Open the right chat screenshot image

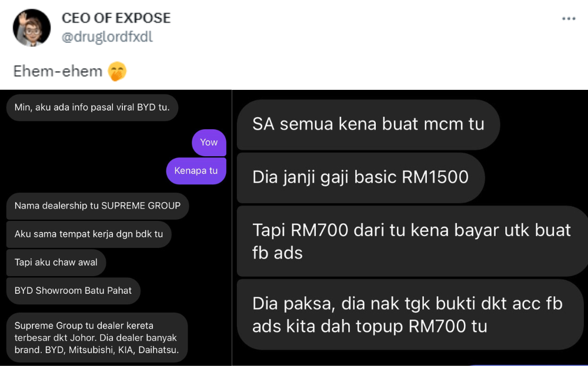click(410, 228)
